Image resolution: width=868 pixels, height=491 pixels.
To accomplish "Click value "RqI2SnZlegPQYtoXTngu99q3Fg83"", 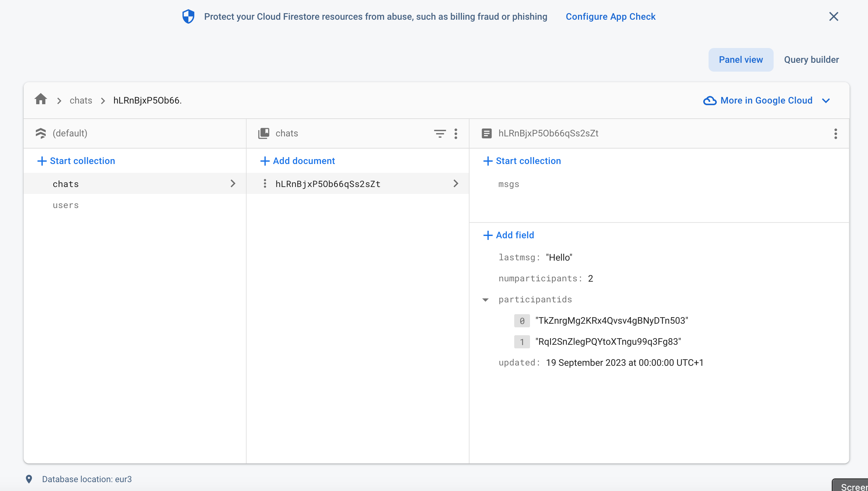I will pyautogui.click(x=608, y=341).
